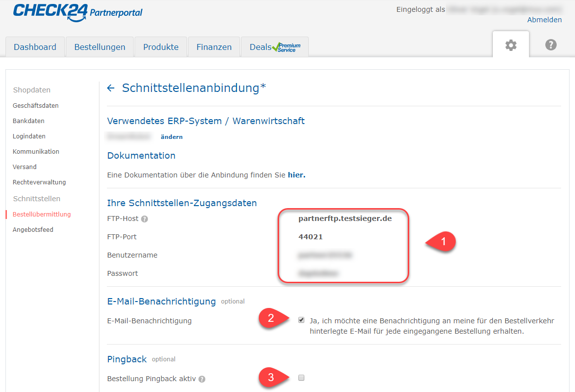Open Rechteverwaltung in the sidebar

tap(39, 182)
